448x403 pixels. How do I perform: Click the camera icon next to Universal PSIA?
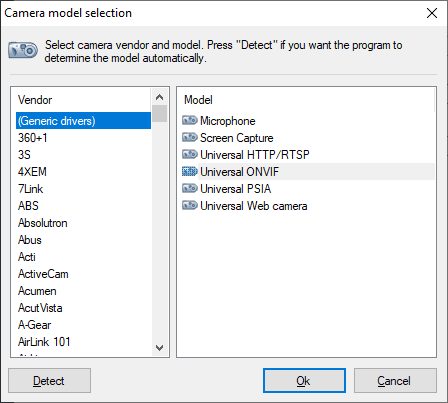[190, 188]
